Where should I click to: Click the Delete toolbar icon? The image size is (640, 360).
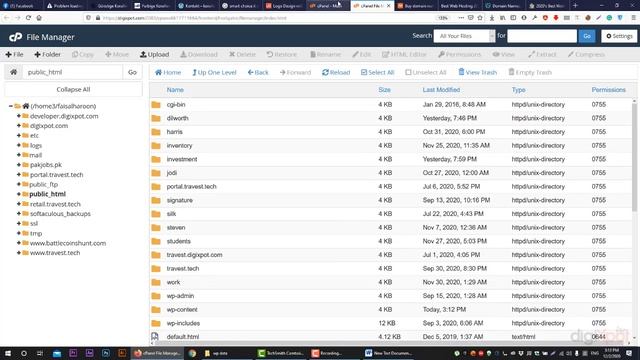click(242, 54)
